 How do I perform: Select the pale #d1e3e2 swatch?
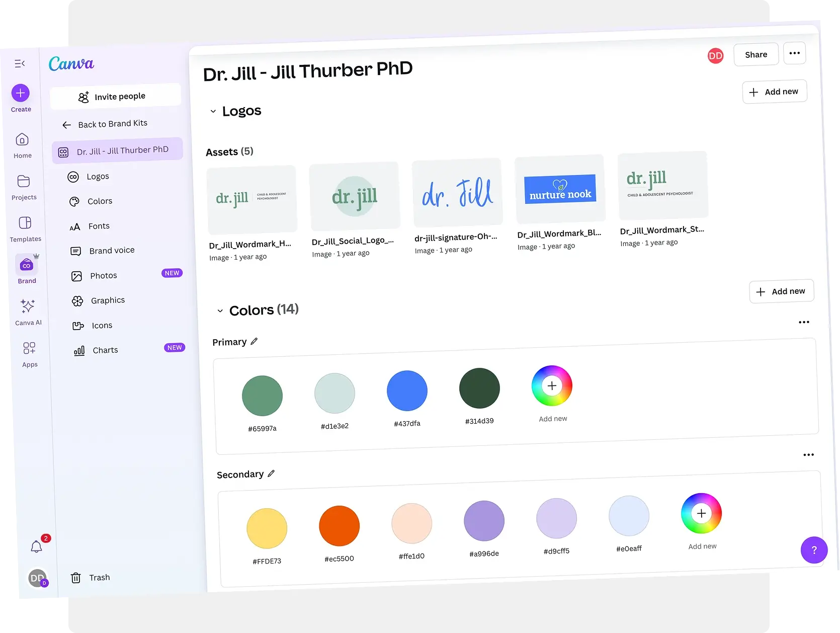click(334, 393)
